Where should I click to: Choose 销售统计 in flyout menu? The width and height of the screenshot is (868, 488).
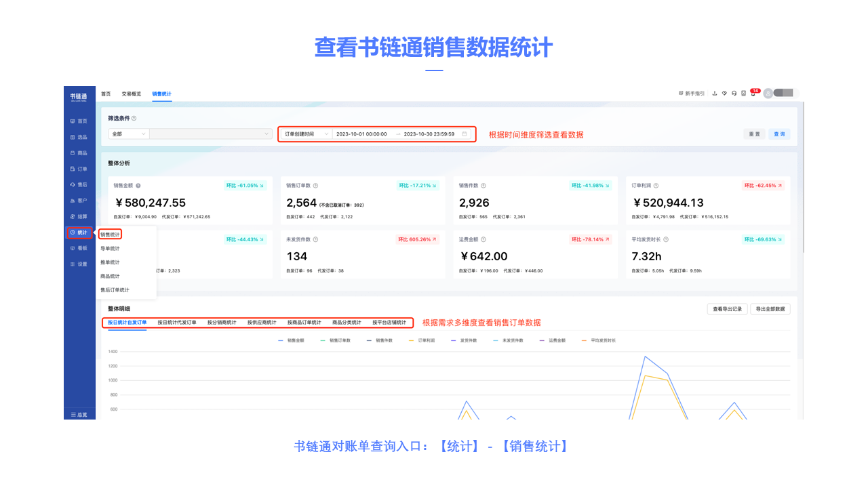[x=110, y=235]
